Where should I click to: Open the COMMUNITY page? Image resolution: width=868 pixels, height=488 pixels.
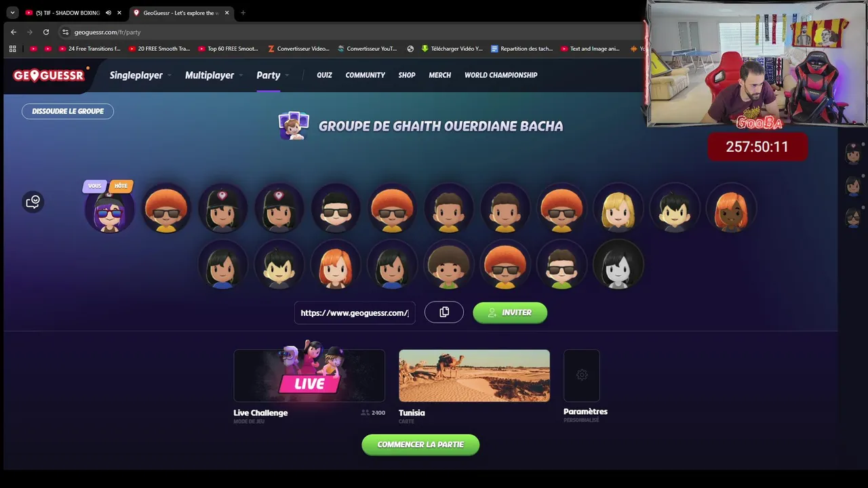(x=365, y=75)
